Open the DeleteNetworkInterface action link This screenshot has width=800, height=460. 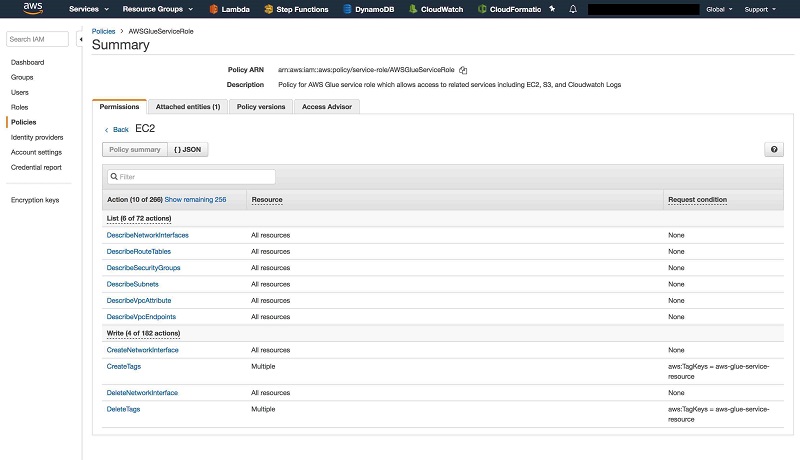(x=142, y=393)
